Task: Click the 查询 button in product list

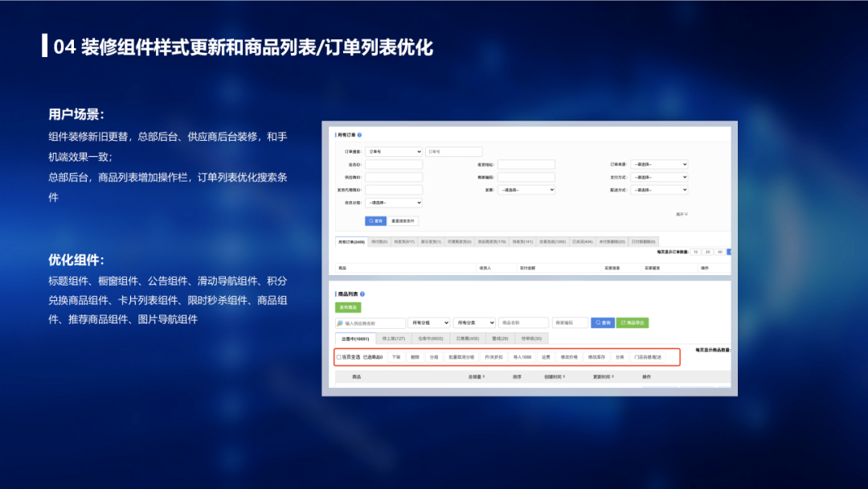Action: [603, 323]
